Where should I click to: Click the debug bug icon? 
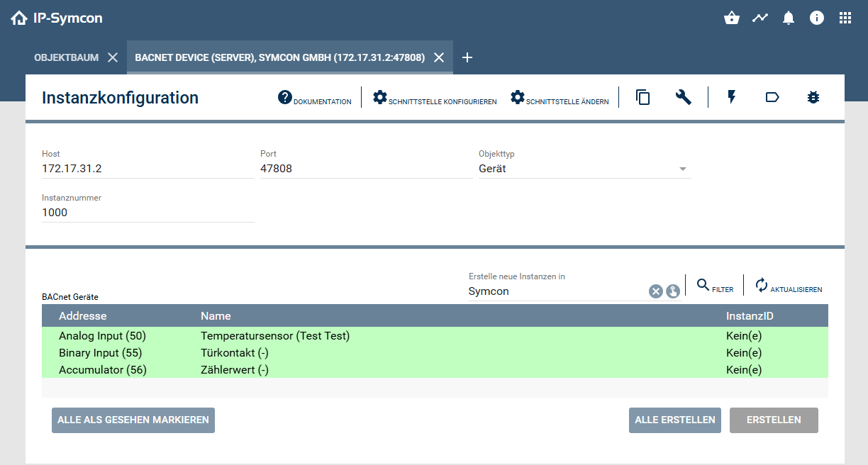tap(813, 98)
